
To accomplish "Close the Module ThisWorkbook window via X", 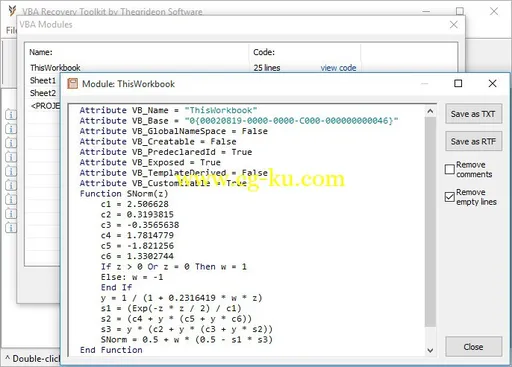I will [492, 83].
